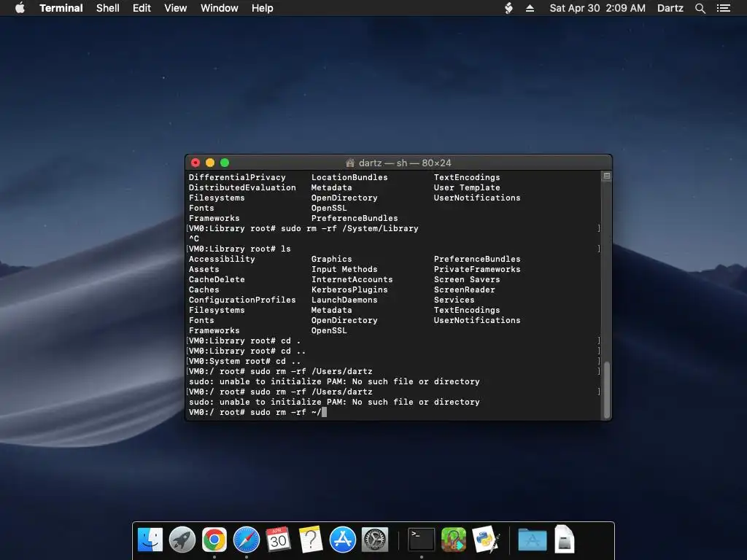Open the question mark app in Dock
The height and width of the screenshot is (560, 747).
pos(311,540)
